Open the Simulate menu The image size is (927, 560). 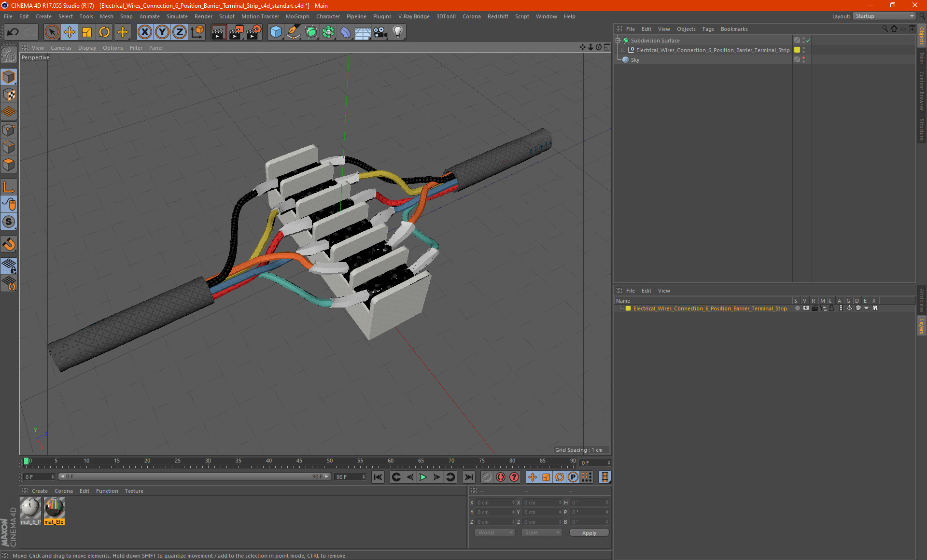177,16
